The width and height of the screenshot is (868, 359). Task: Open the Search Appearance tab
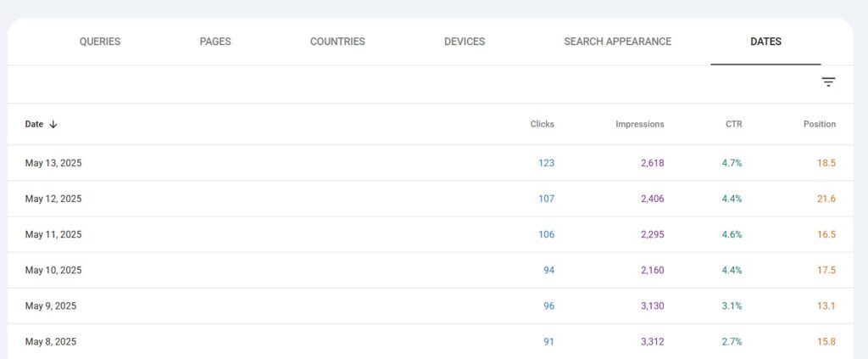point(617,42)
